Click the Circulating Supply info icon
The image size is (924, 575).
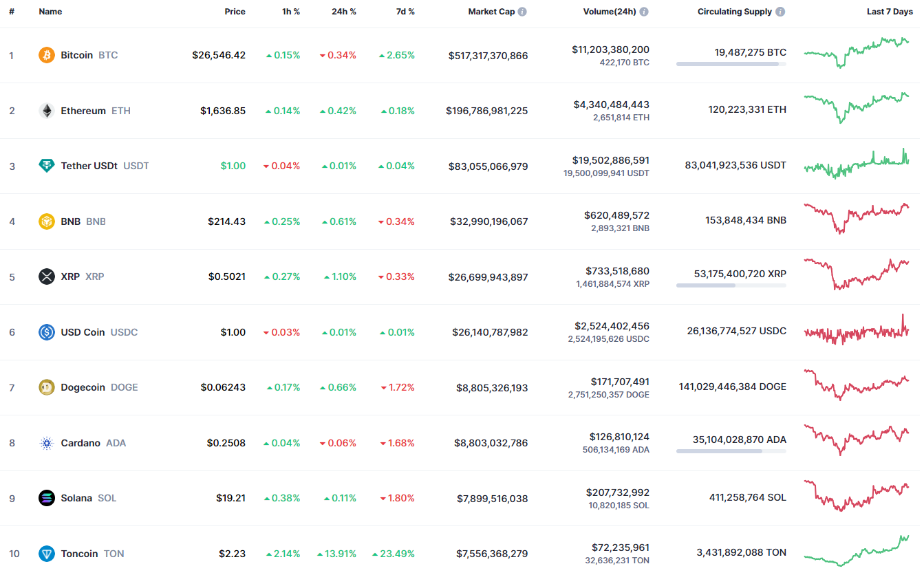780,12
